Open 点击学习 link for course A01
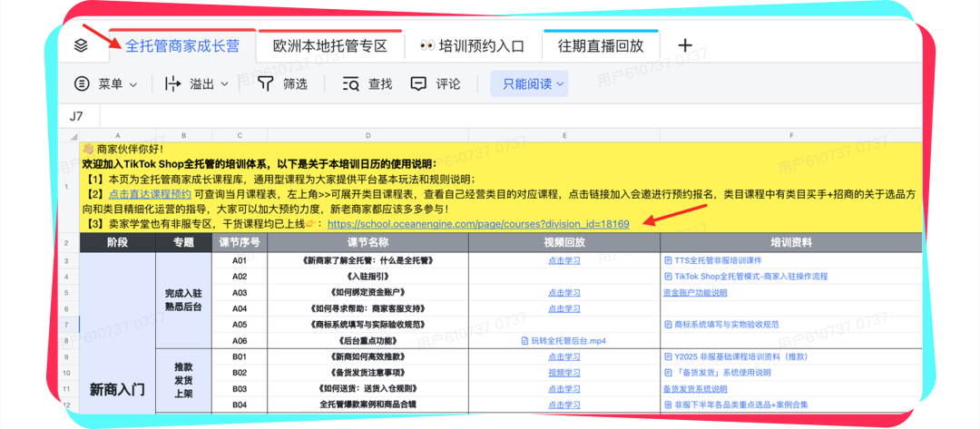This screenshot has width=980, height=429. point(563,260)
